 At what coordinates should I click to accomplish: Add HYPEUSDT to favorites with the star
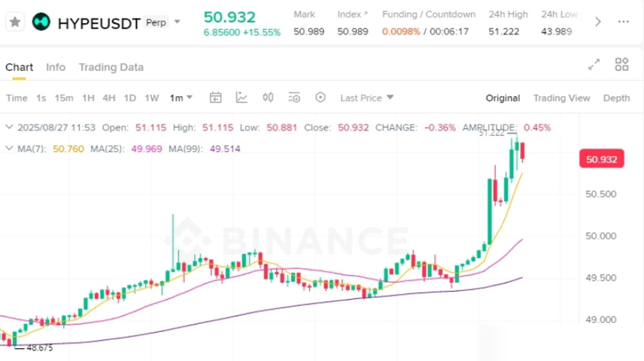point(15,22)
